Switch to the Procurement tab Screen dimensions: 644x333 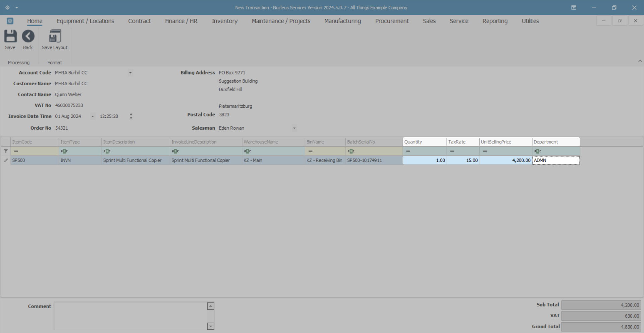392,21
